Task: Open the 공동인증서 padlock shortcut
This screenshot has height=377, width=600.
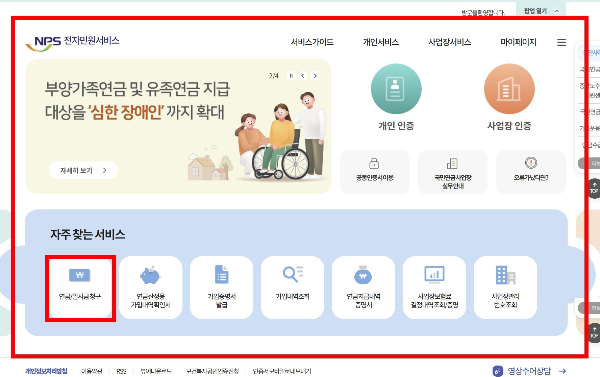Action: [375, 171]
